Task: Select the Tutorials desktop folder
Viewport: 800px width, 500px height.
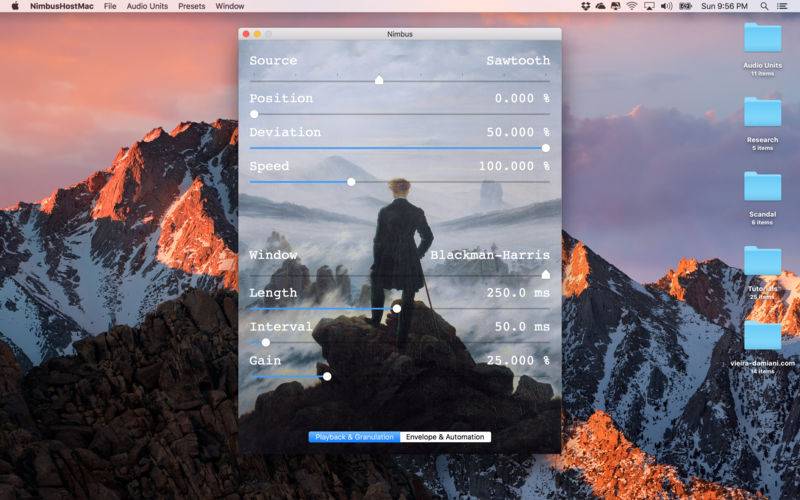Action: [x=762, y=261]
